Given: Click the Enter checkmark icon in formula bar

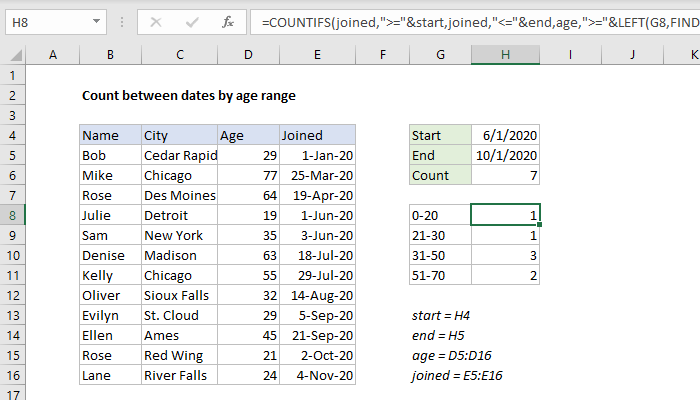Looking at the screenshot, I should tap(192, 20).
